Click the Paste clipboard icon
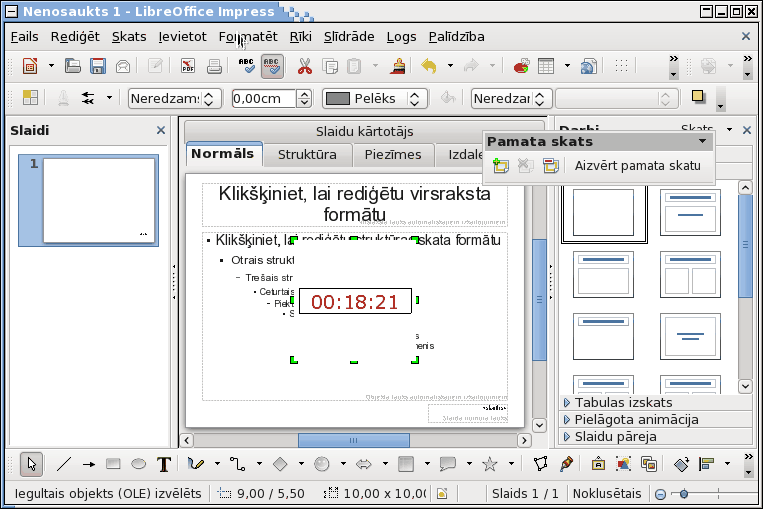The image size is (763, 509). click(x=354, y=66)
